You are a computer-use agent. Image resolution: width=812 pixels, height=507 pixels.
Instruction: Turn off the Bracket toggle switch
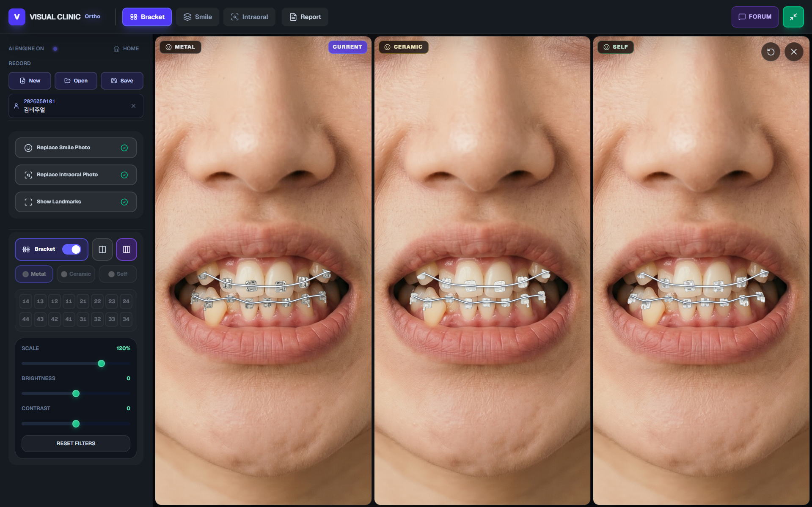72,249
